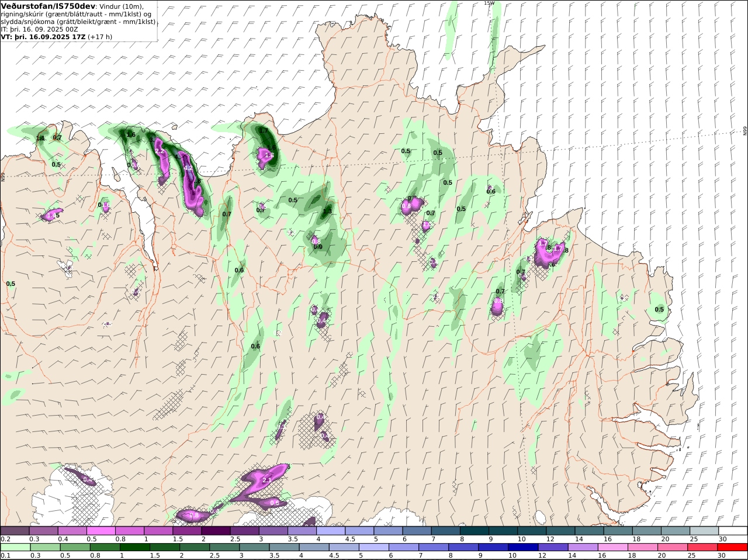Select the pink swatch between 0.5 and 0.8 in the top legend row
The image size is (748, 560).
pos(101,531)
